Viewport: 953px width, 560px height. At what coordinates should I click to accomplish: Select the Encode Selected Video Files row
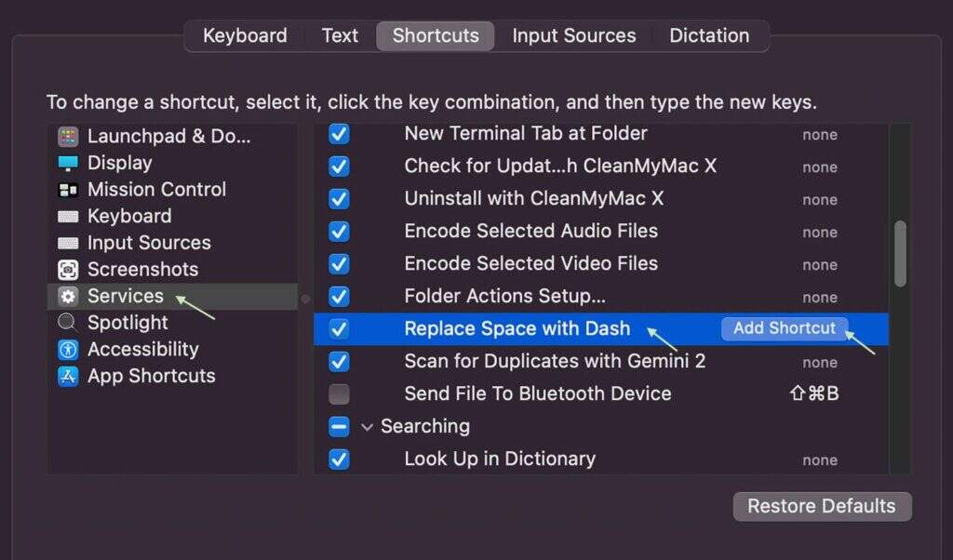coord(530,263)
